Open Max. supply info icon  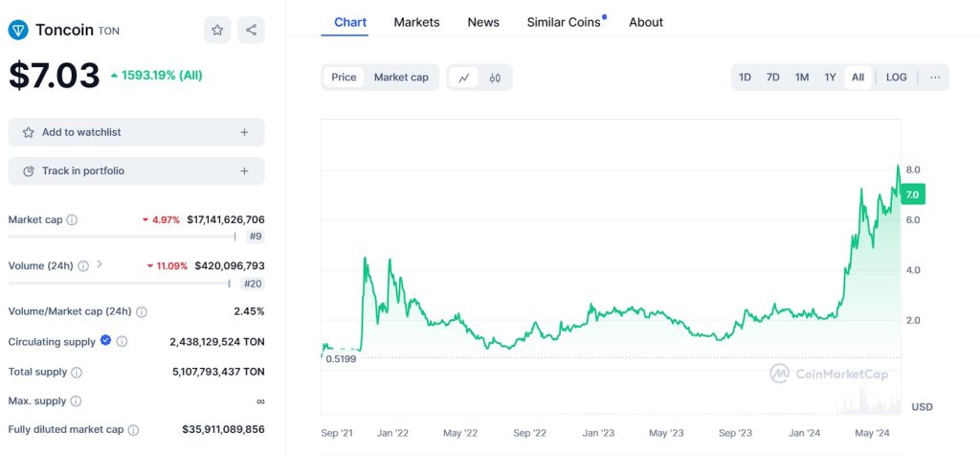(x=76, y=401)
